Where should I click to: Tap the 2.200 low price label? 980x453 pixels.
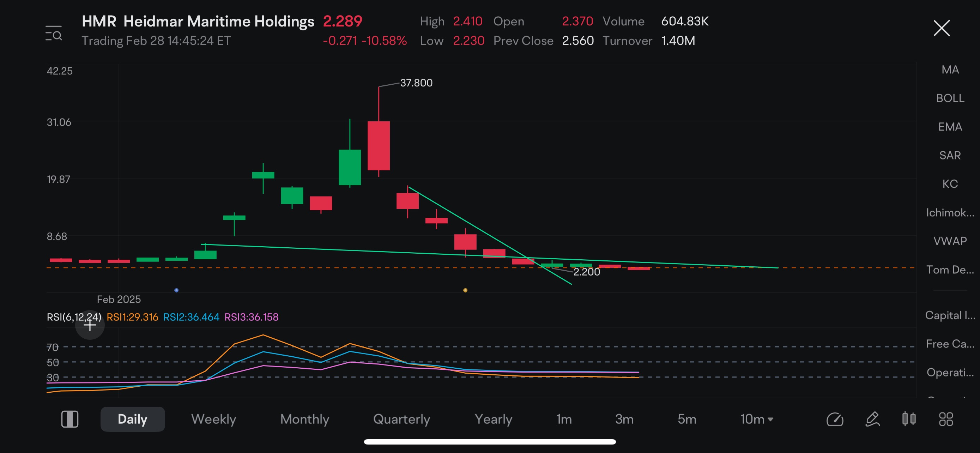point(586,272)
